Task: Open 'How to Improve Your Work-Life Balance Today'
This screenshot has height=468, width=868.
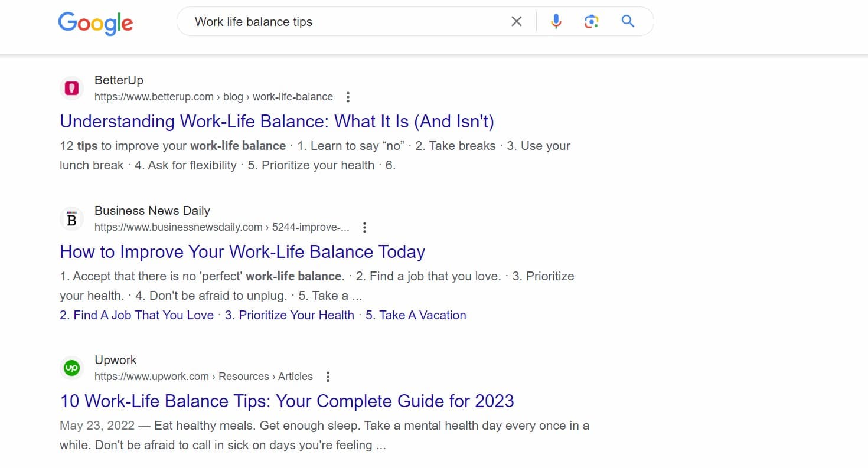Action: [243, 252]
